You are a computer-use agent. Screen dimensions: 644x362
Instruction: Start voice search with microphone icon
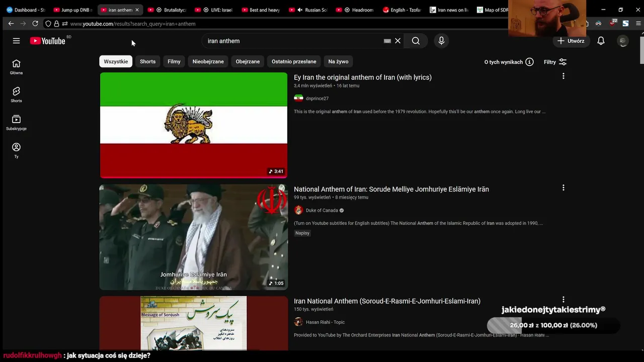pos(441,41)
